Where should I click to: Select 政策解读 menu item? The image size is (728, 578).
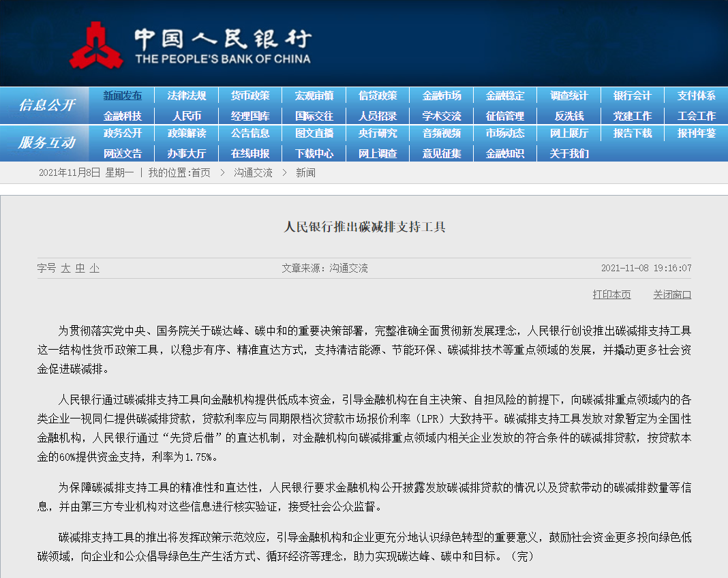click(187, 133)
